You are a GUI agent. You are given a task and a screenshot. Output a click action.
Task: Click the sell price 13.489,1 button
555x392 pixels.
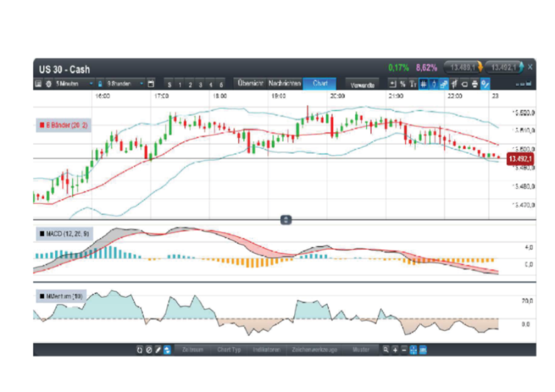[463, 67]
